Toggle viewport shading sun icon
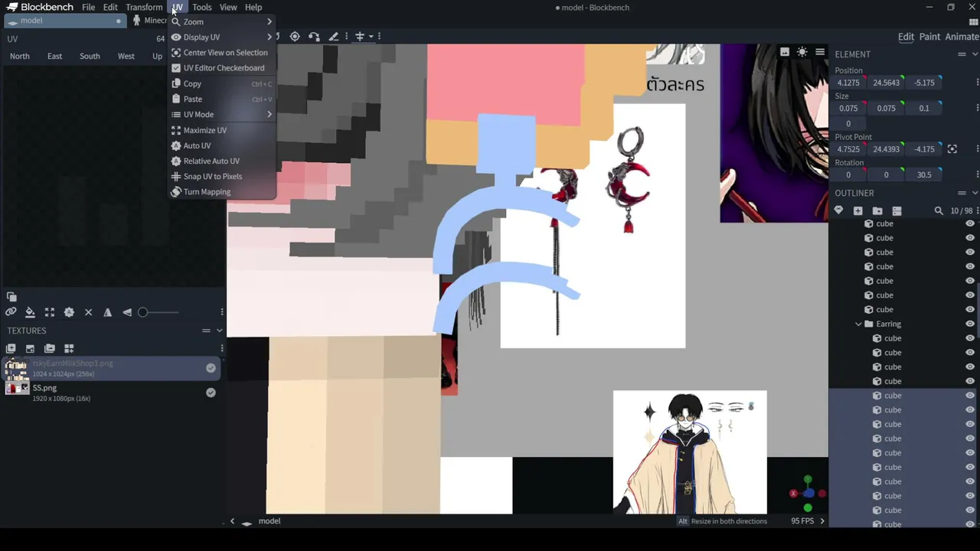This screenshot has width=980, height=551. point(802,52)
